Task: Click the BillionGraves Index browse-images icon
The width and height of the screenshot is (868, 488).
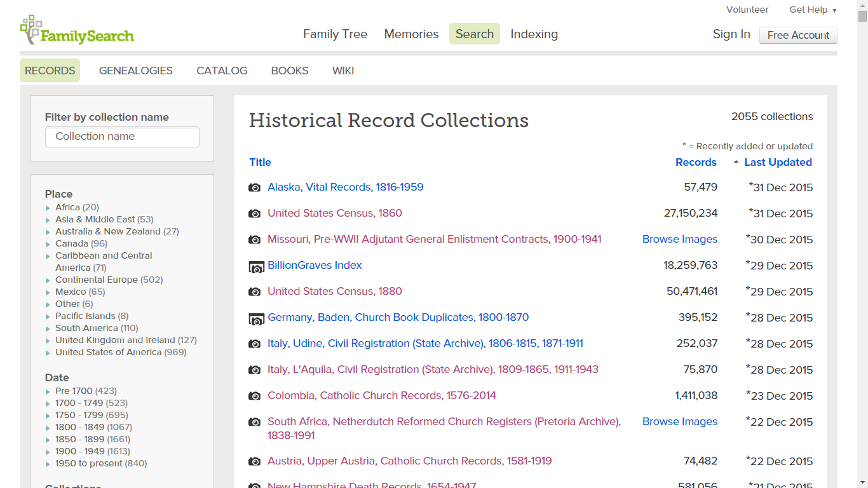Action: [256, 266]
